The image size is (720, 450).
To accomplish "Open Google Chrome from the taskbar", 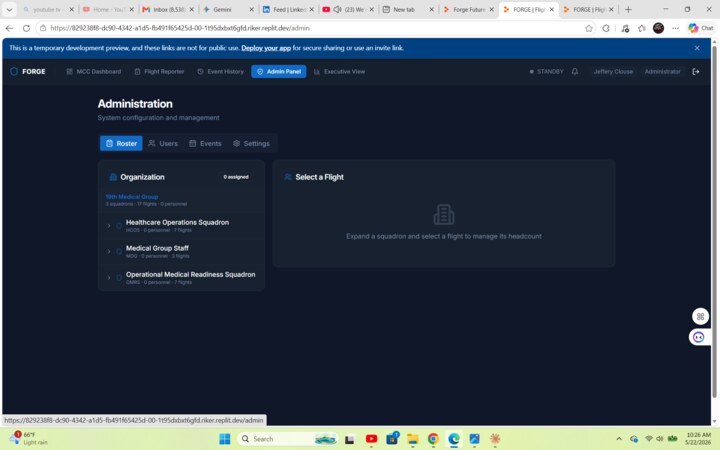I will coord(433,439).
